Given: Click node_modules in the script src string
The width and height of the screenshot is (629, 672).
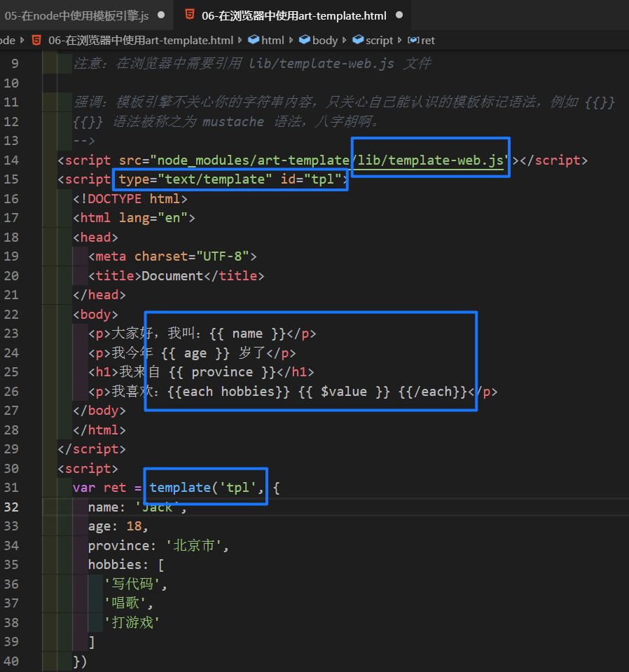Looking at the screenshot, I should 203,160.
